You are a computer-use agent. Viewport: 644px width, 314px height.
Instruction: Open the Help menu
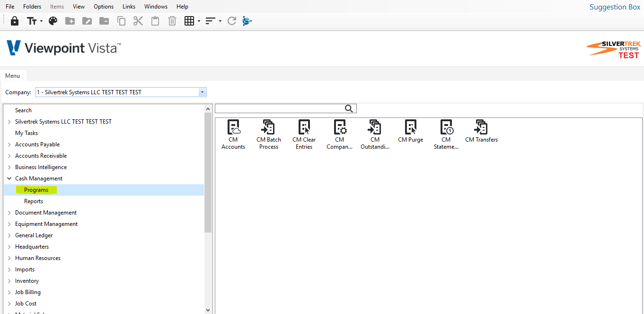182,7
